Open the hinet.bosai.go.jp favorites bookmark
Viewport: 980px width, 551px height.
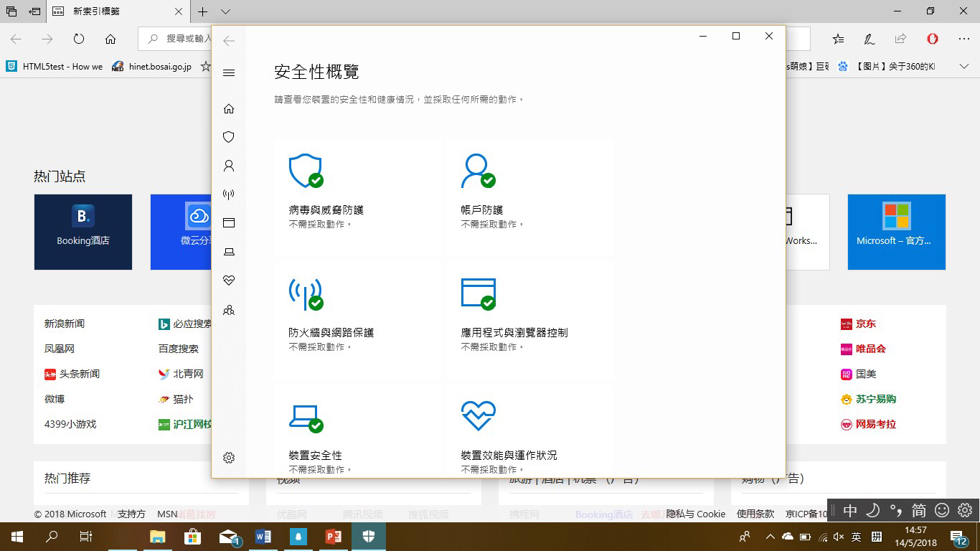pos(151,67)
